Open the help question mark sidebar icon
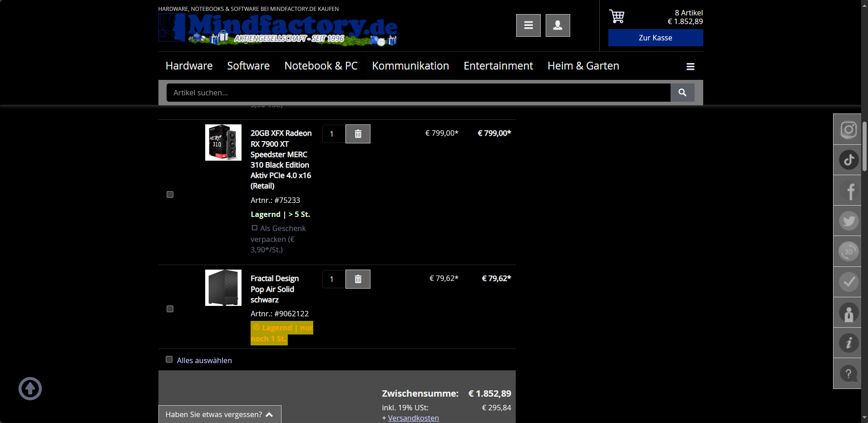This screenshot has height=423, width=868. (848, 374)
